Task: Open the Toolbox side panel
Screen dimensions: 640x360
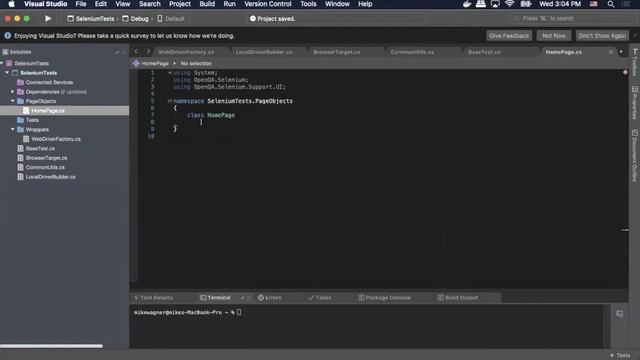Action: tap(635, 62)
